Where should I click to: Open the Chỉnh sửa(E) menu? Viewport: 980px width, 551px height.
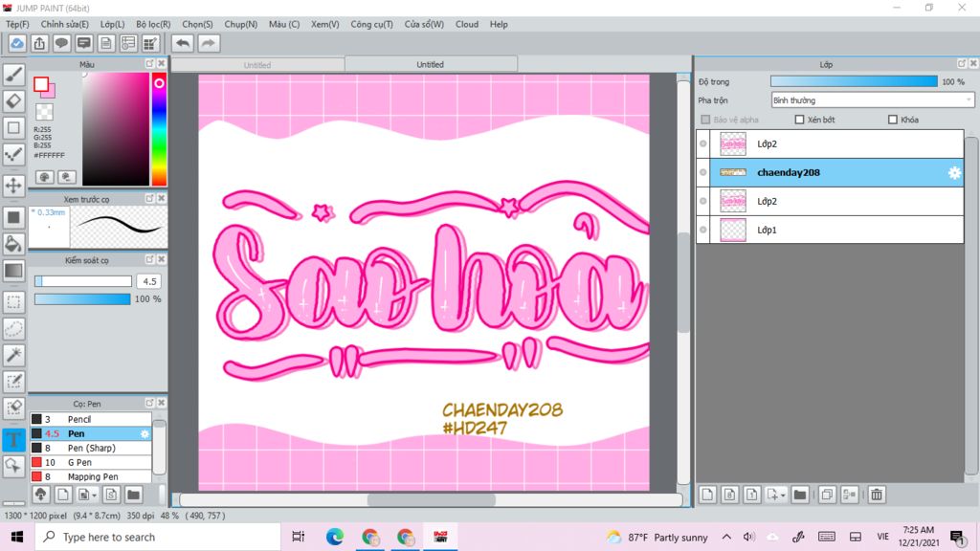65,24
